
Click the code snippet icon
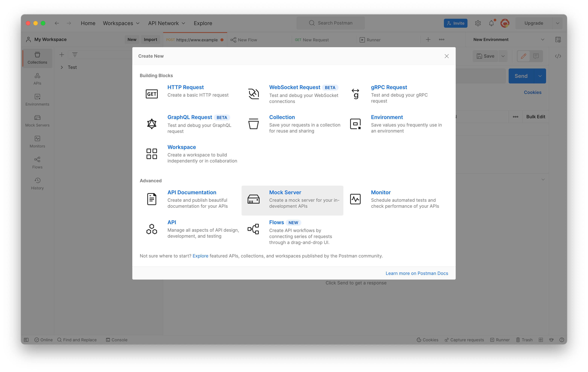click(x=558, y=56)
